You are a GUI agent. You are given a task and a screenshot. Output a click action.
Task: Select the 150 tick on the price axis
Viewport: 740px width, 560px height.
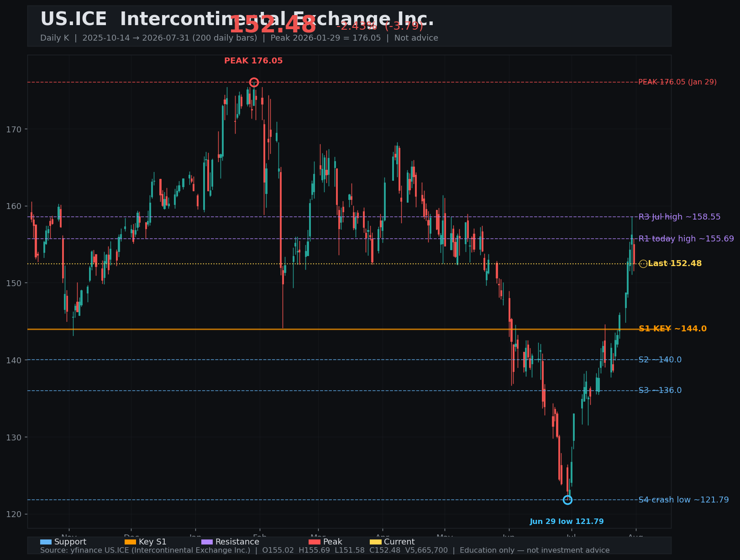[x=14, y=283]
